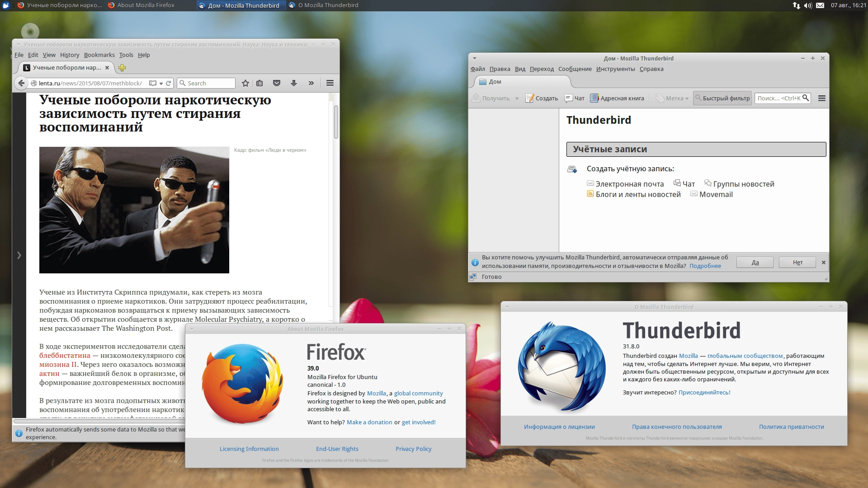
Task: Open Firefox's History menu
Action: point(70,55)
